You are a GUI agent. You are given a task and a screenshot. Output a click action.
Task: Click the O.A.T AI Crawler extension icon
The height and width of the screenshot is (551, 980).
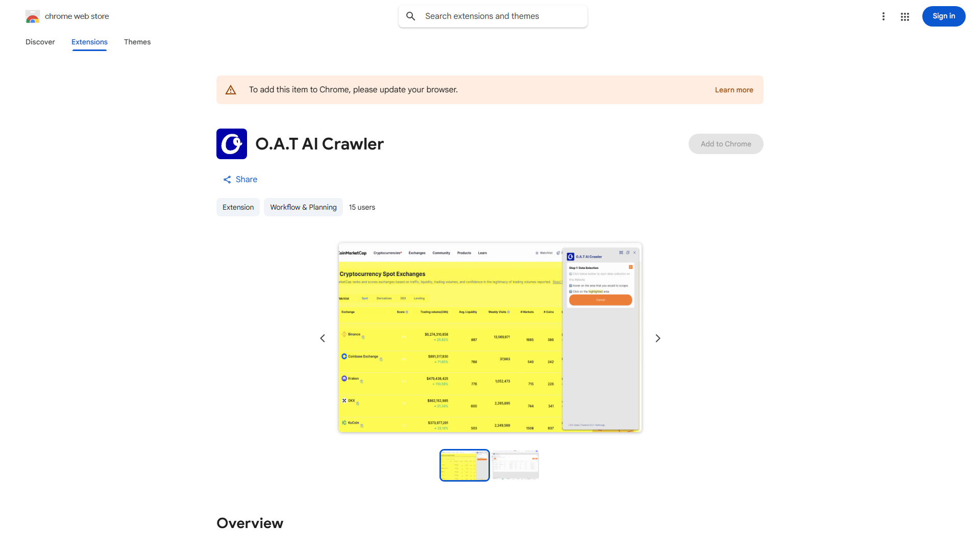pyautogui.click(x=231, y=144)
